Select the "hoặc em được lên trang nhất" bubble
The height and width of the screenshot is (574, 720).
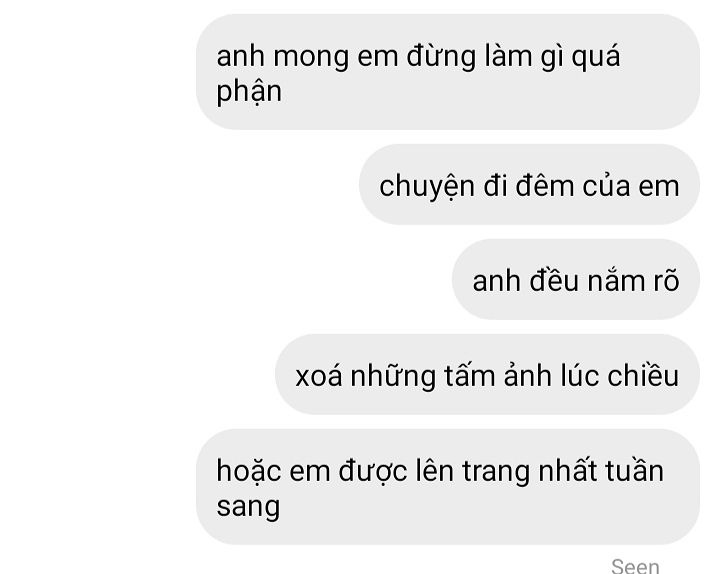(448, 487)
